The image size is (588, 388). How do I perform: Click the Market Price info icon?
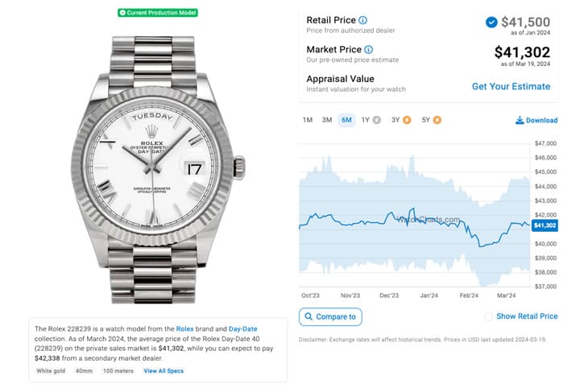click(369, 49)
